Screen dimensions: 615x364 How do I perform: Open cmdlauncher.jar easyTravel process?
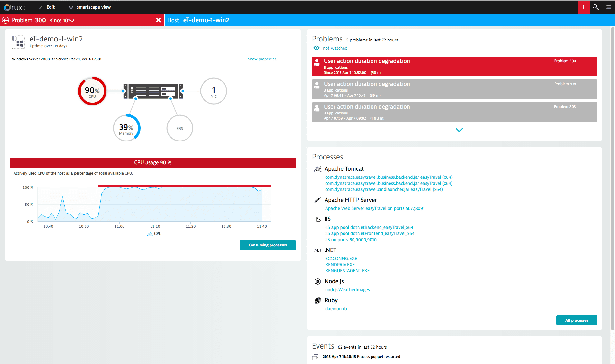pyautogui.click(x=384, y=189)
